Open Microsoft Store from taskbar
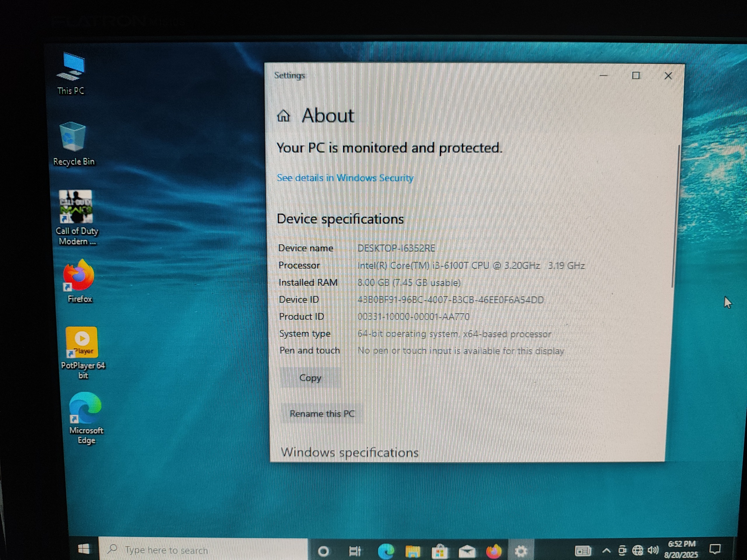Screen dimensions: 747x560 point(439,552)
